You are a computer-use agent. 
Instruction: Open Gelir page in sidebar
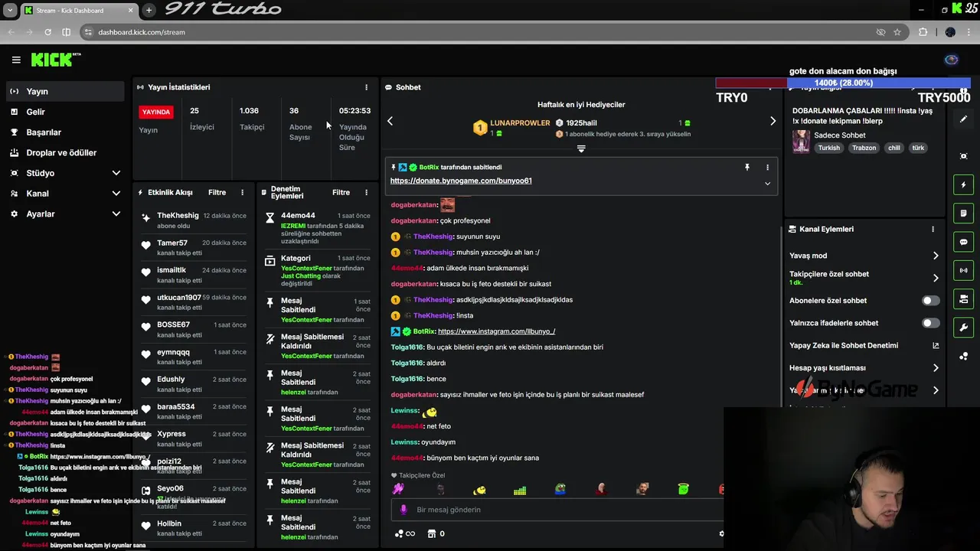(x=64, y=112)
